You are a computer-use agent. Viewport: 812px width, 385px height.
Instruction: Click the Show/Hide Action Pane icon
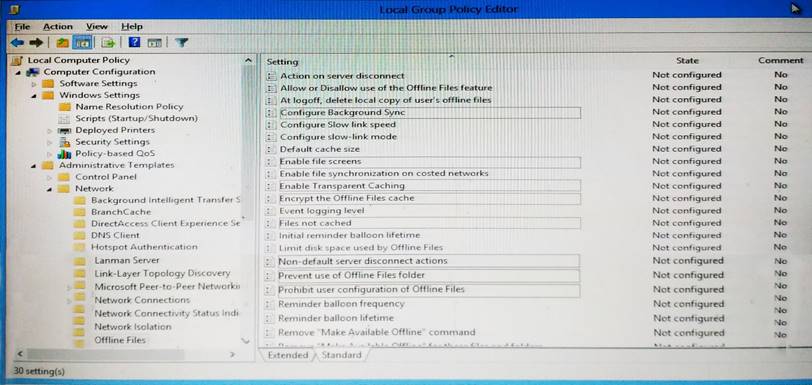[154, 42]
